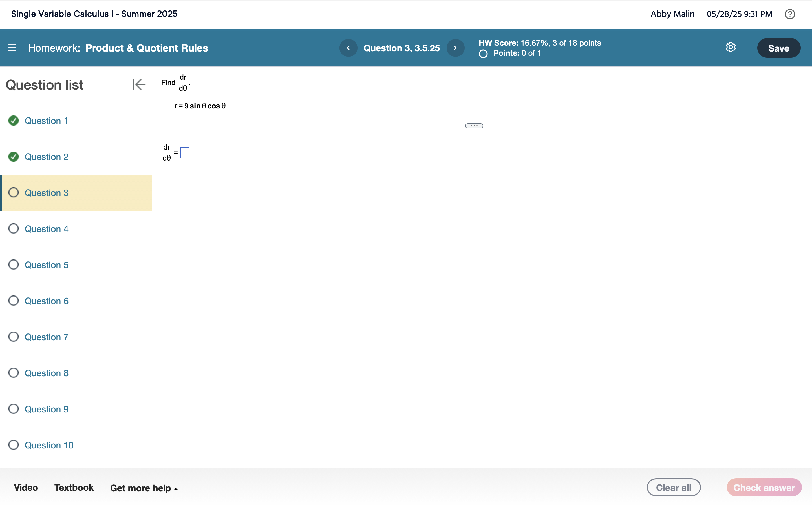The width and height of the screenshot is (812, 507).
Task: Select the Question 10 circle indicator
Action: (x=14, y=445)
